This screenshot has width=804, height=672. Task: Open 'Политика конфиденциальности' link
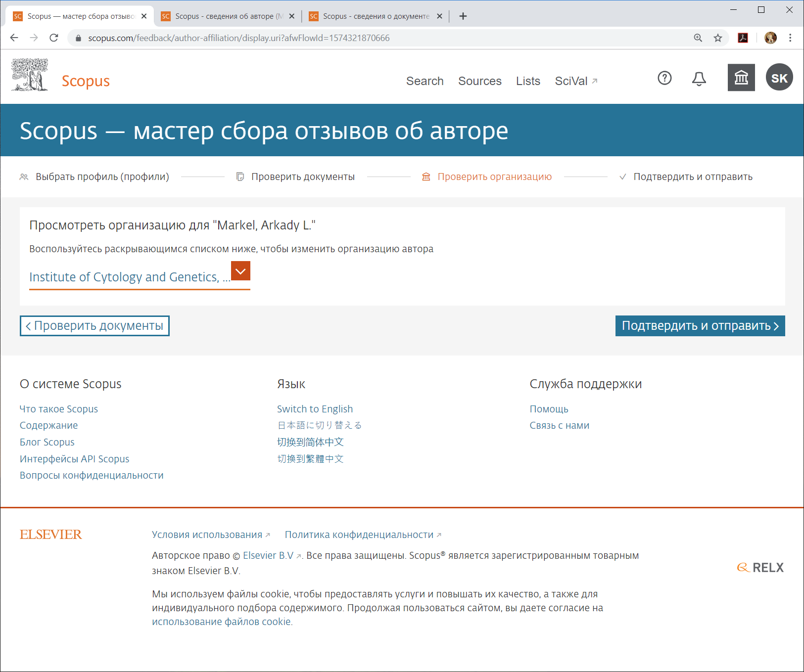pos(363,535)
